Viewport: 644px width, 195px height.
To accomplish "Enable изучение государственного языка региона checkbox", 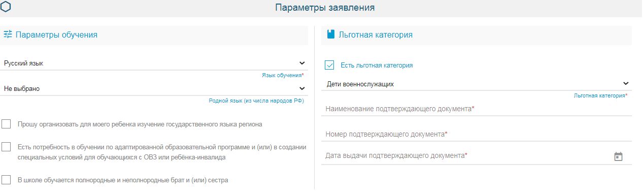I will 6,124.
